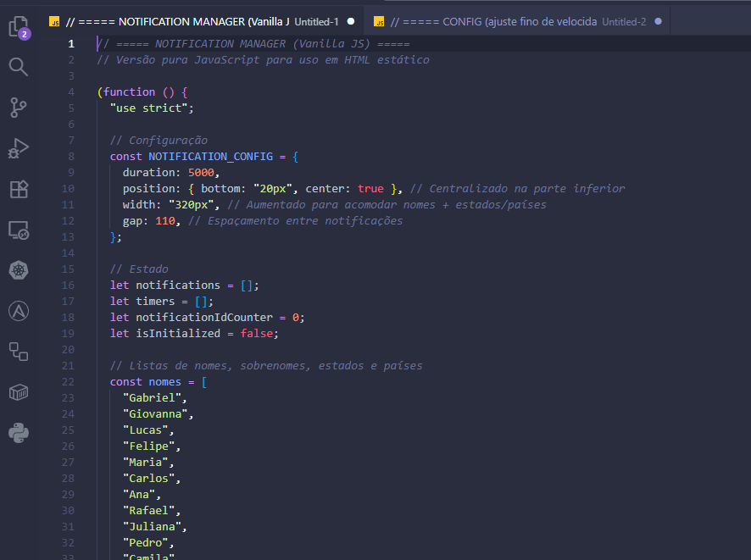This screenshot has height=560, width=751.
Task: Click line number 1 in the gutter
Action: click(x=71, y=44)
